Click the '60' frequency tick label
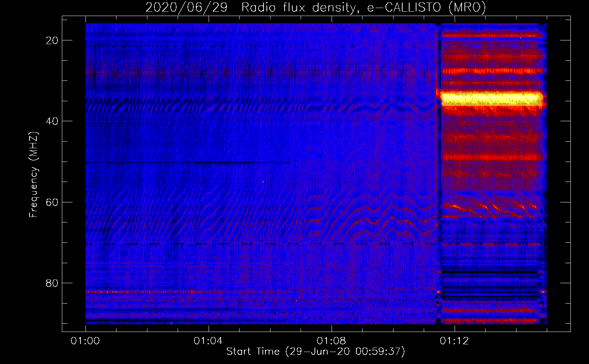The image size is (589, 364). (52, 202)
